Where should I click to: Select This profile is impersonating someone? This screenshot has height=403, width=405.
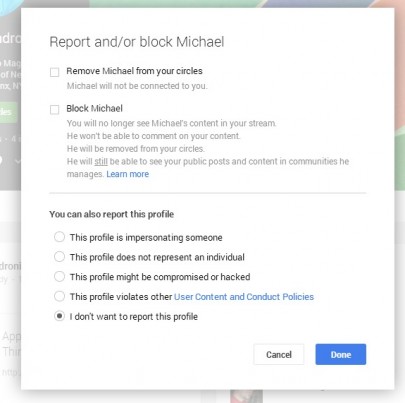(x=59, y=237)
